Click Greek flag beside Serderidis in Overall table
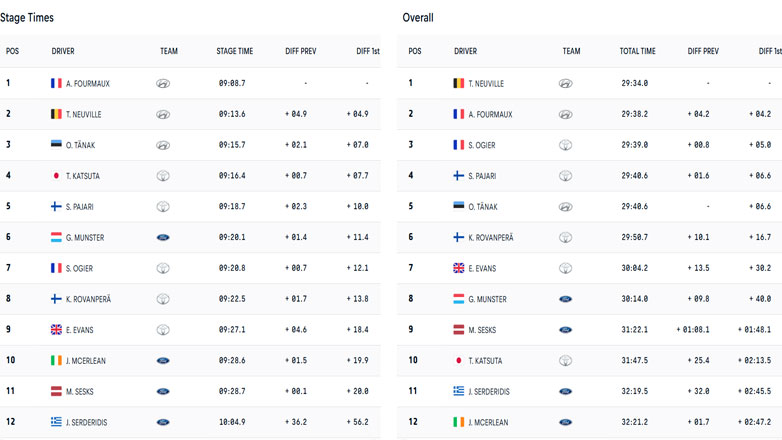Screen dimensions: 782x440 459,391
